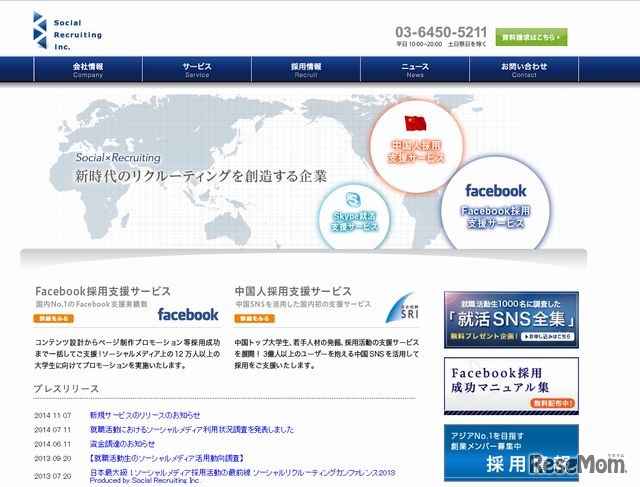Click the date 2014 11 07
This screenshot has width=640, height=487.
click(53, 416)
